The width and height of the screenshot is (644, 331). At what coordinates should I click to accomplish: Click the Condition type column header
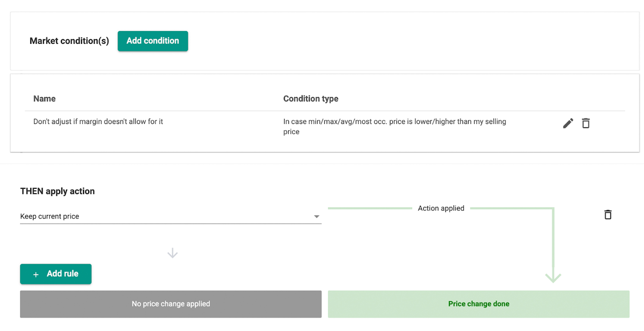[310, 99]
